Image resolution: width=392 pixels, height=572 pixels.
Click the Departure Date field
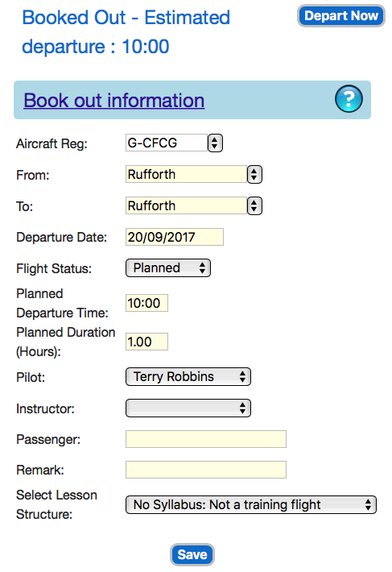(175, 237)
